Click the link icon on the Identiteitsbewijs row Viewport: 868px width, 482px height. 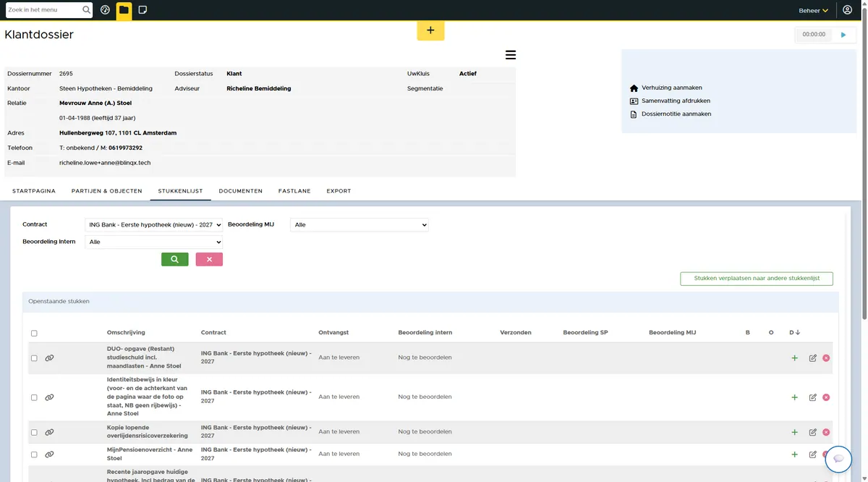49,397
